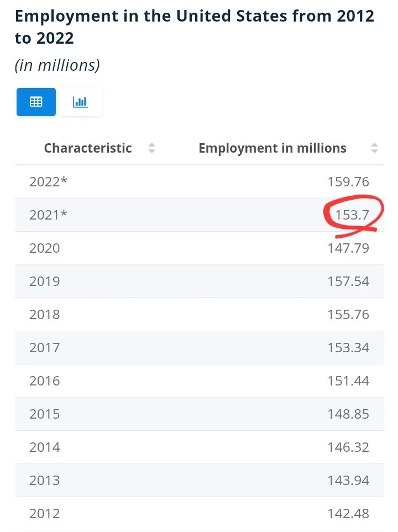The image size is (398, 532).
Task: Select the 2014 year cell
Action: coord(45,447)
